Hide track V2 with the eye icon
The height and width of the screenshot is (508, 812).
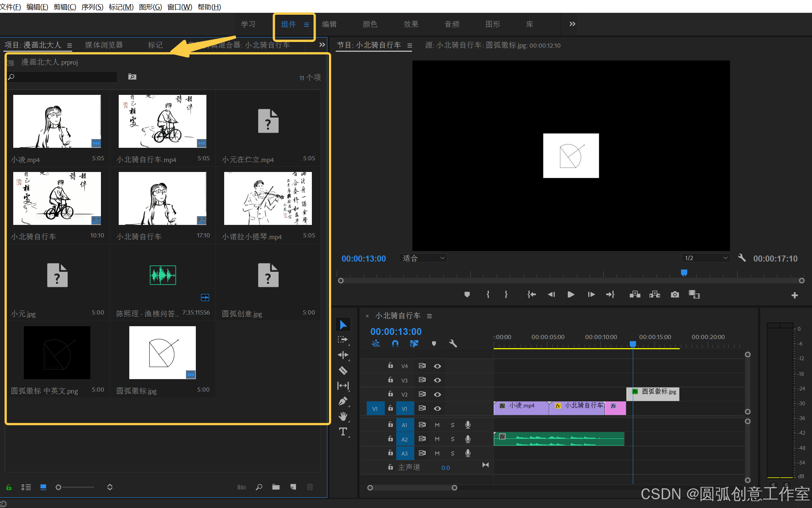tap(437, 394)
